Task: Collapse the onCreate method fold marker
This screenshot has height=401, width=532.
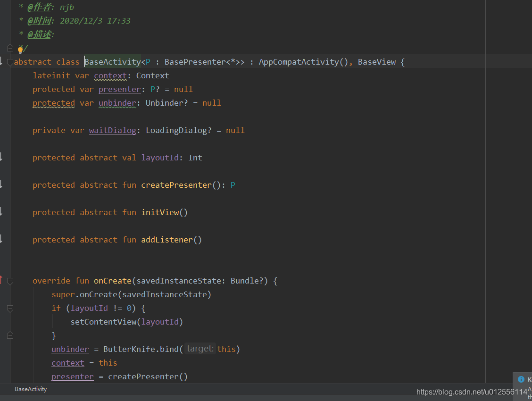Action: [10, 281]
